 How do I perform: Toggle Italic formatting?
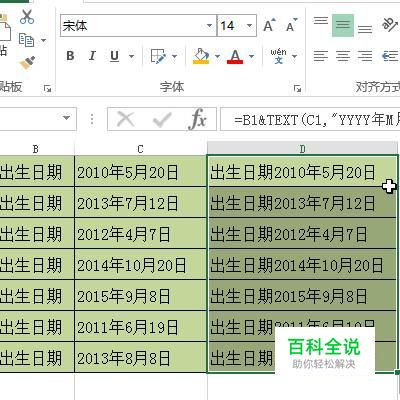pyautogui.click(x=92, y=56)
